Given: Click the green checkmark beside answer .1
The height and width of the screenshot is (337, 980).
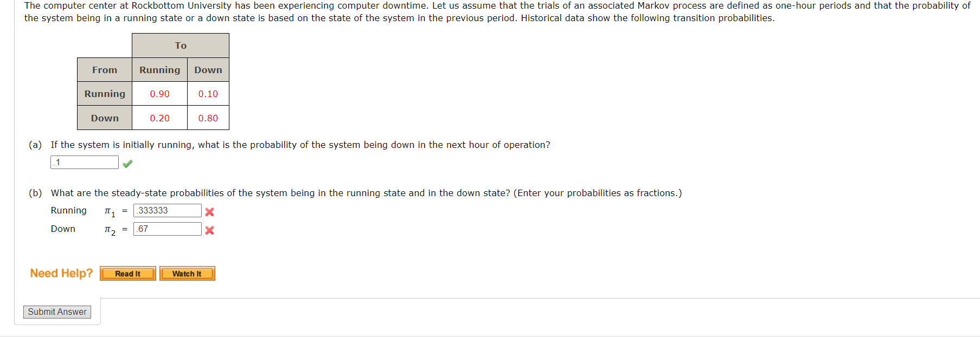Looking at the screenshot, I should [127, 163].
